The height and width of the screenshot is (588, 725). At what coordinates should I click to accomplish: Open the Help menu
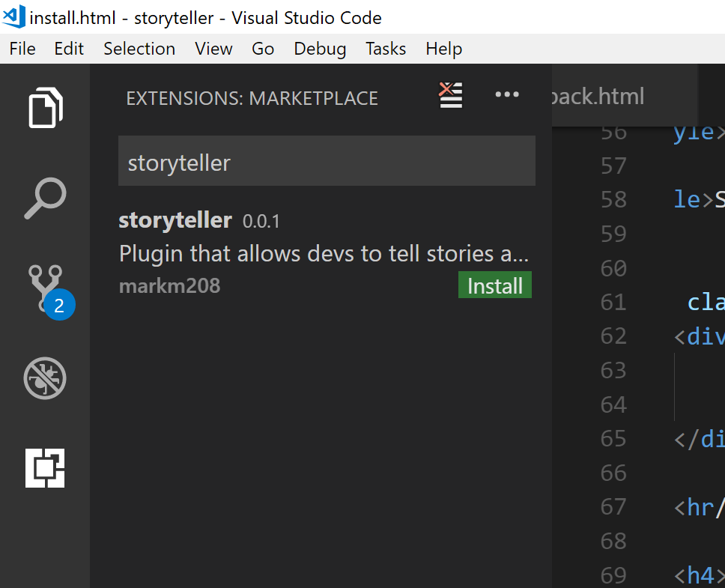click(444, 49)
